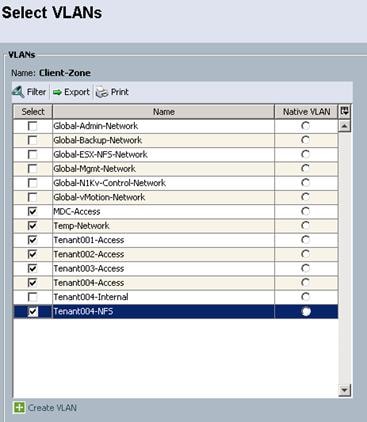Set Global-Admin-Network as native VLAN

coord(306,126)
